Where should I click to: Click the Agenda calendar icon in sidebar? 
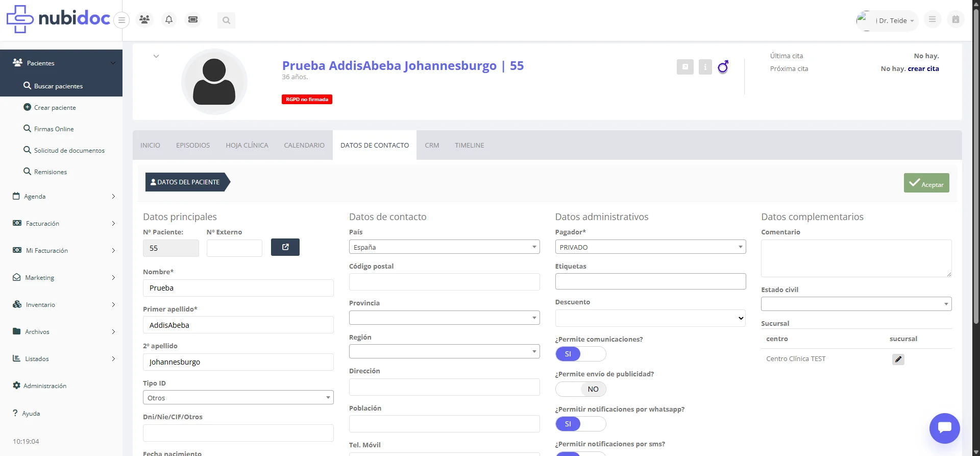[x=16, y=196]
